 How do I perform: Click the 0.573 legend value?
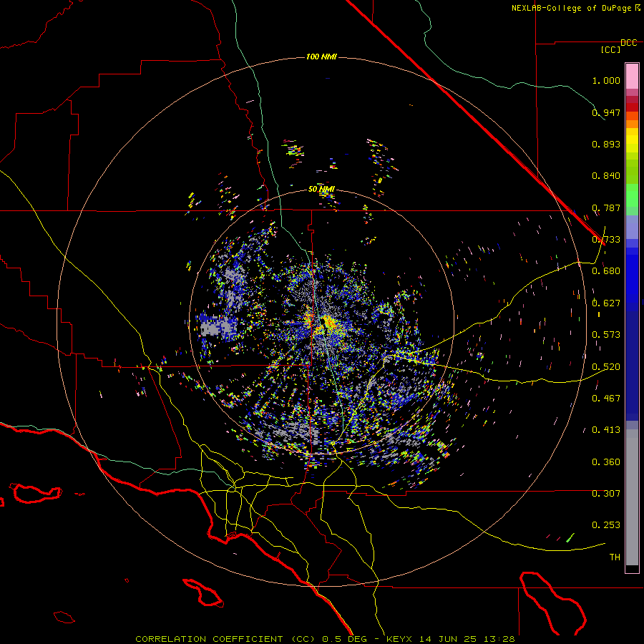606,335
